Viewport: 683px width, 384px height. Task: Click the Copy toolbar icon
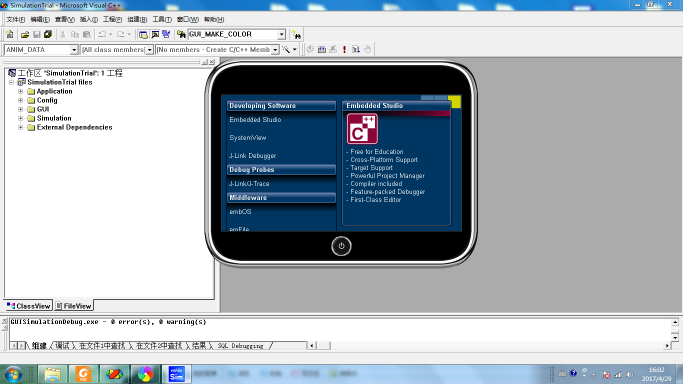click(75, 34)
